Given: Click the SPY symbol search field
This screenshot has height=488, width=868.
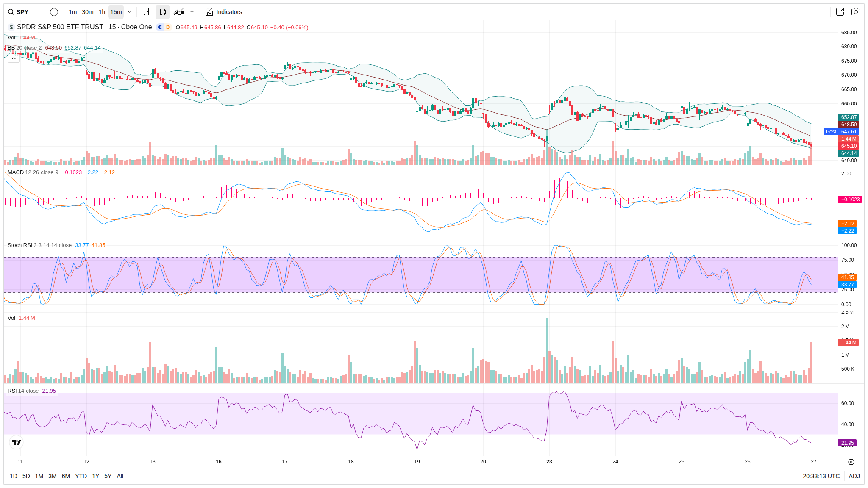Looking at the screenshot, I should point(23,12).
